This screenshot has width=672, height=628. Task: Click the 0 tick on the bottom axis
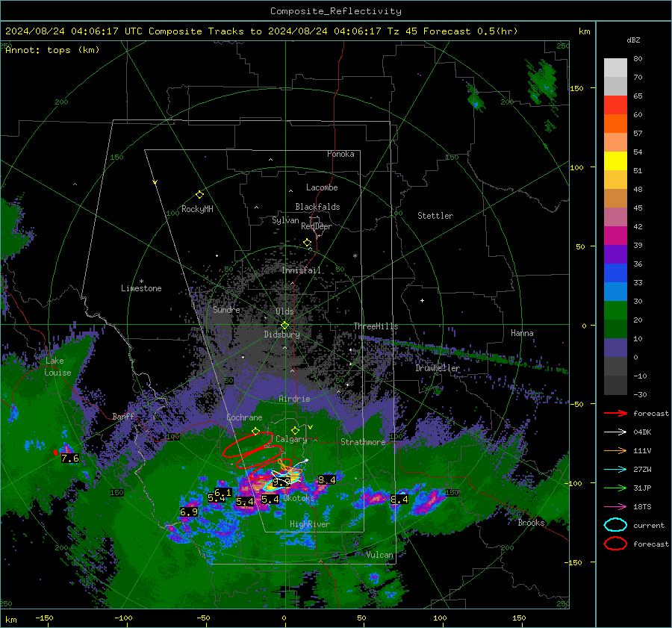point(284,618)
